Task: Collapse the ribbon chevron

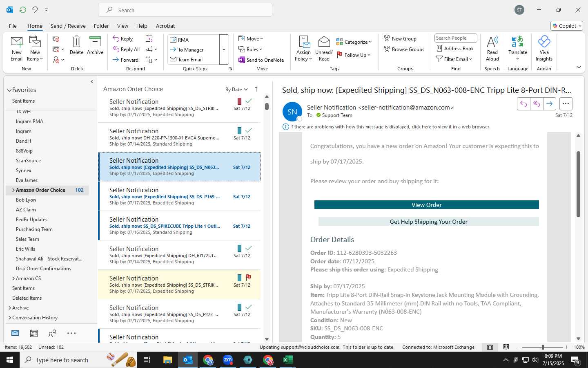Action: [x=579, y=67]
